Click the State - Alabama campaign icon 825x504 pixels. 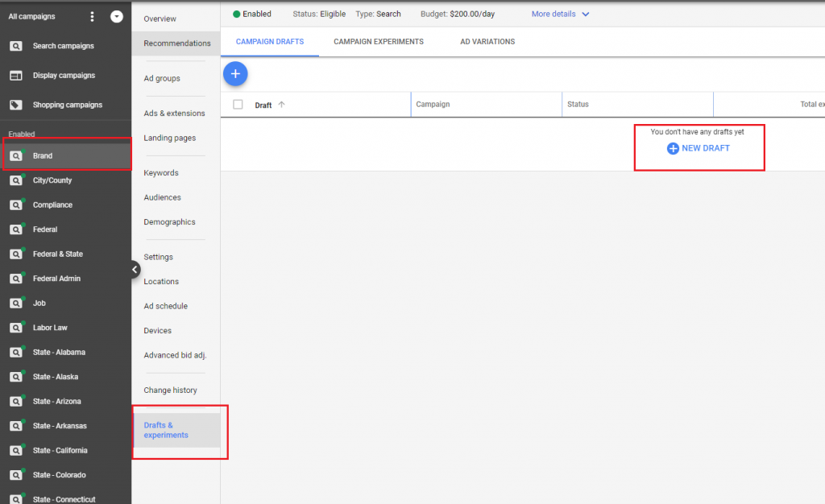16,353
